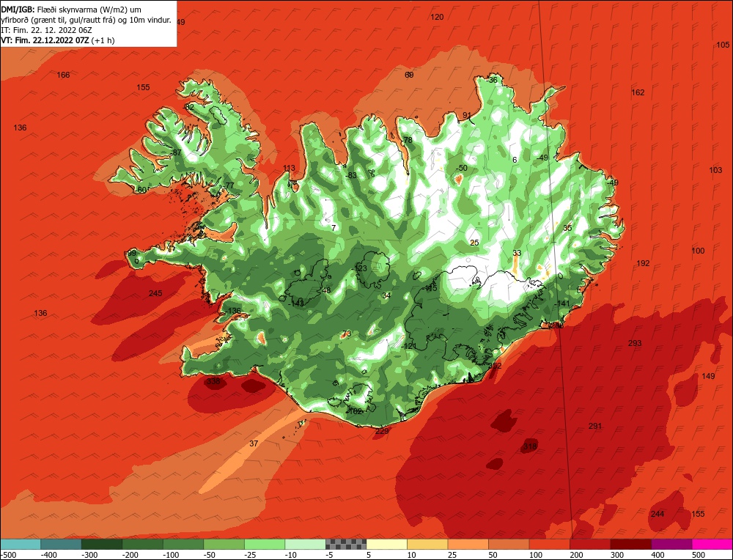Screen dimensions: 733x560
Task: Click the teal legend swatch between -400 and -300
Action: click(x=61, y=544)
